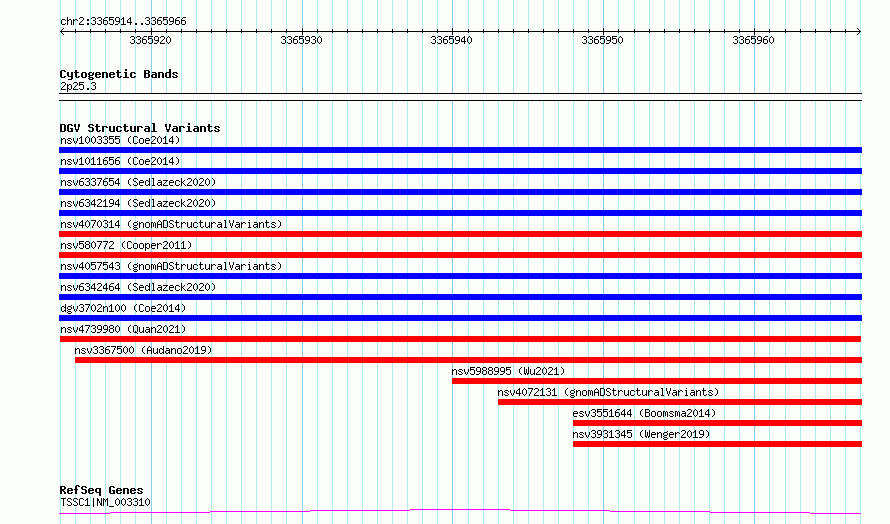Click esv3551644 (Boomsma2014) variant label
Viewport: 890px width, 524px height.
pyautogui.click(x=644, y=413)
